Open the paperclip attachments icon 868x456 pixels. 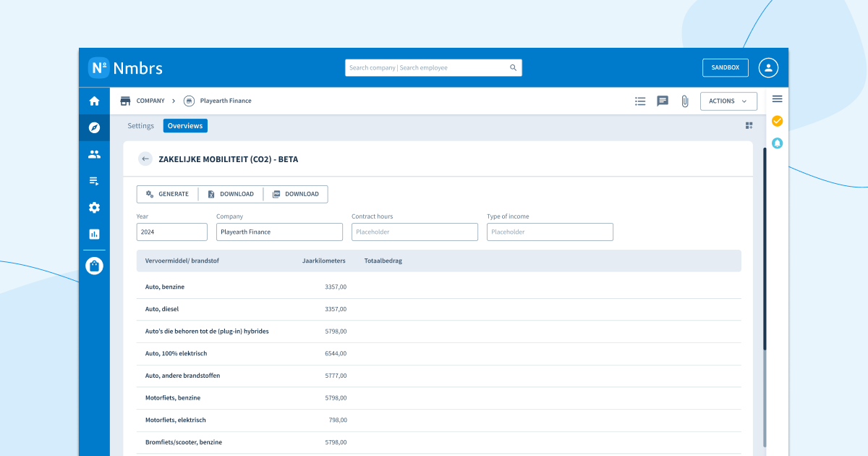coord(684,101)
